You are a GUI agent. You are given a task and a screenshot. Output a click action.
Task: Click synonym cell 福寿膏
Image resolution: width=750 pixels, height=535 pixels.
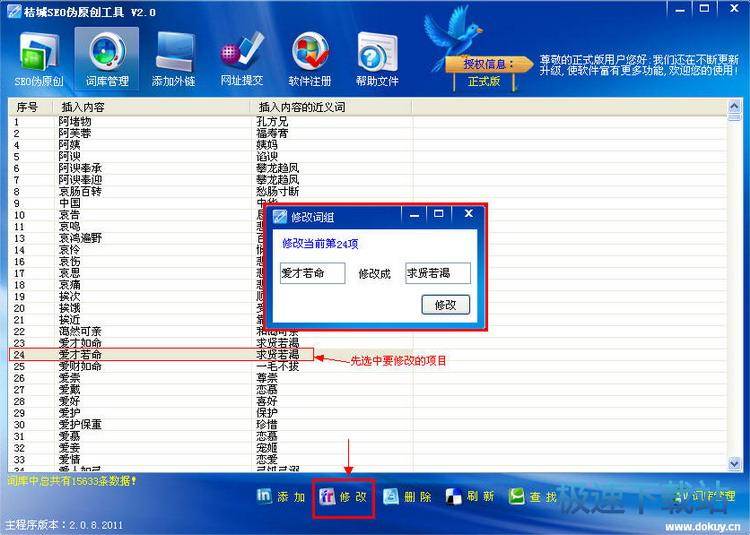272,133
